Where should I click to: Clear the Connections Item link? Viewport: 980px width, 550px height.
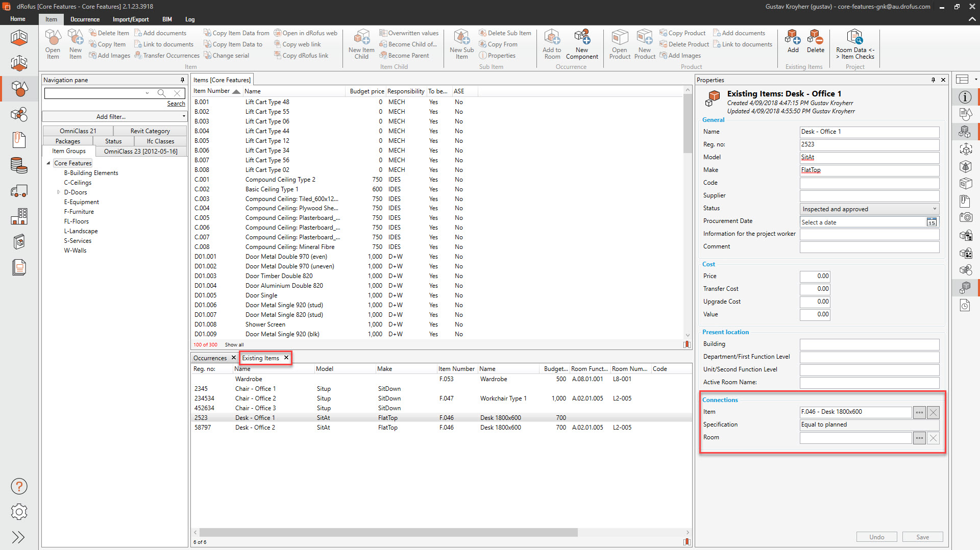click(933, 412)
